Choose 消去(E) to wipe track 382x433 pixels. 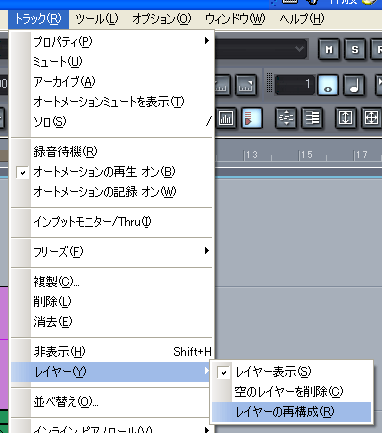[x=112, y=322]
